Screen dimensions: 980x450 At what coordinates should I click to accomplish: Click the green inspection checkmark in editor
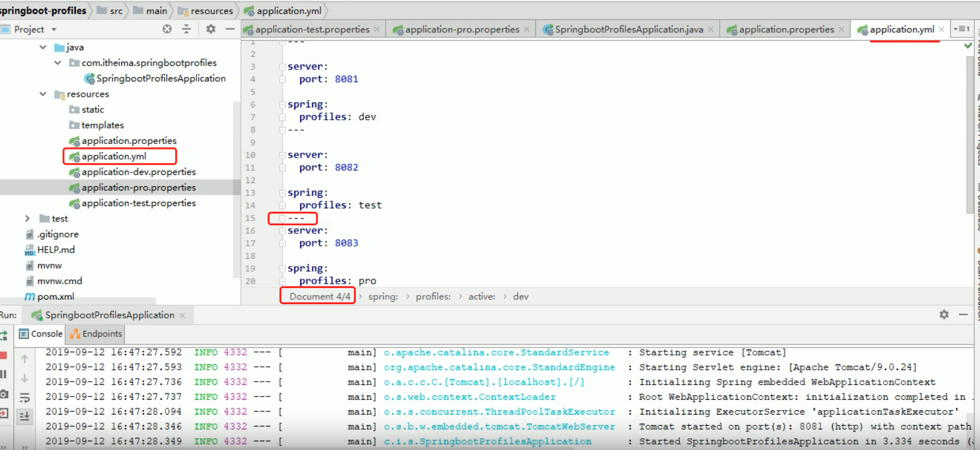968,46
